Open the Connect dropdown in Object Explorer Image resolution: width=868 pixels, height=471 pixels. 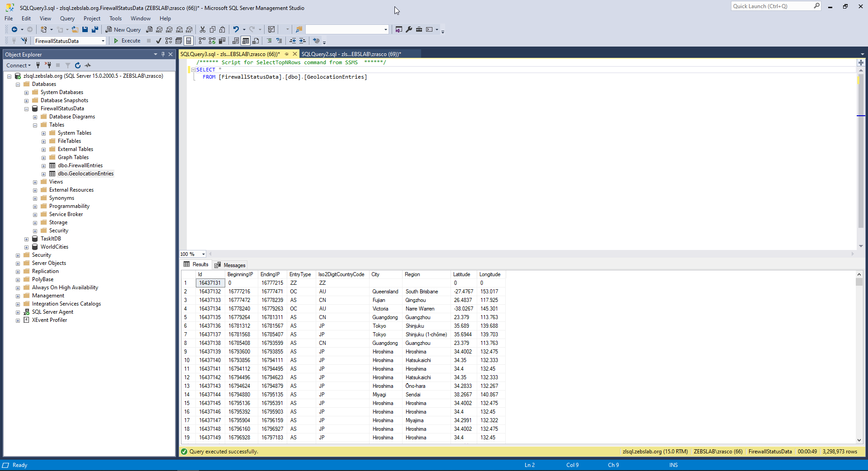coord(19,66)
